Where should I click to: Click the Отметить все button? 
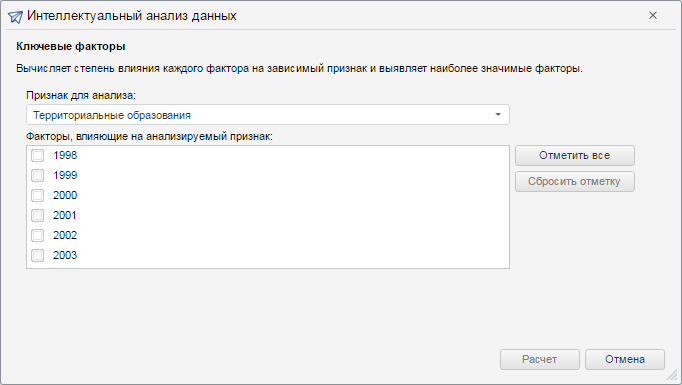(x=575, y=155)
